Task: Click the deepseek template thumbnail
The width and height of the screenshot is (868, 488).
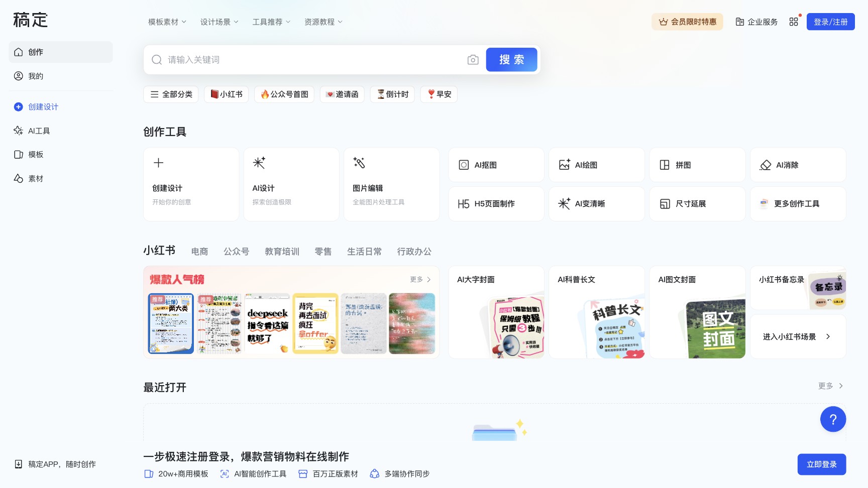Action: coord(267,323)
